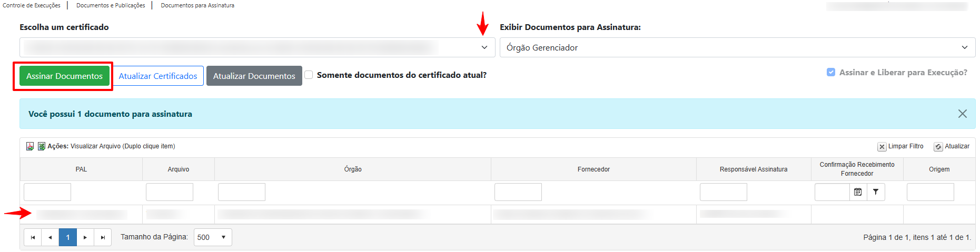980x252 pixels.
Task: Open 'Documentos e Publicações' menu
Action: (x=111, y=5)
